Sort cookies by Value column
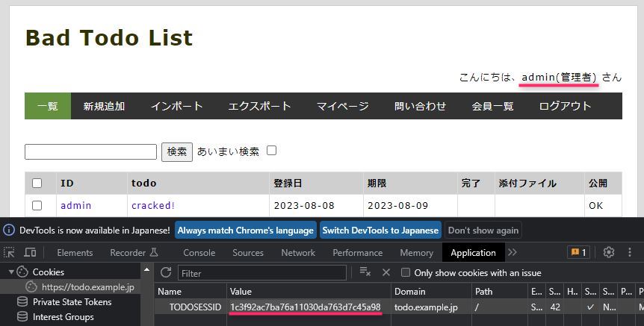 pos(309,292)
